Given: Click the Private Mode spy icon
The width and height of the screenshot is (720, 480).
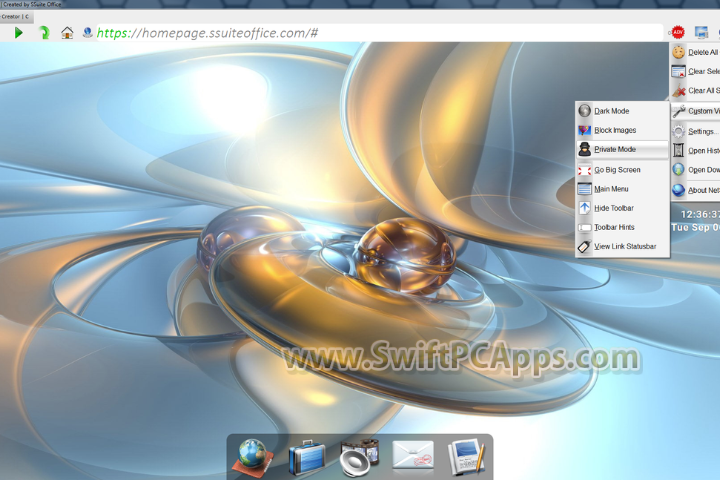Looking at the screenshot, I should click(x=585, y=149).
